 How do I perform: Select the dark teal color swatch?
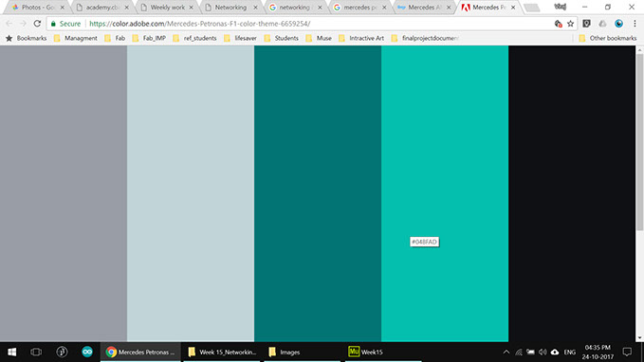(318, 193)
